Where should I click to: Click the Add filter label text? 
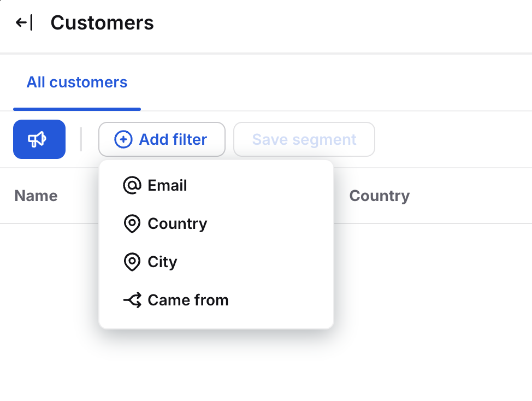(x=173, y=139)
